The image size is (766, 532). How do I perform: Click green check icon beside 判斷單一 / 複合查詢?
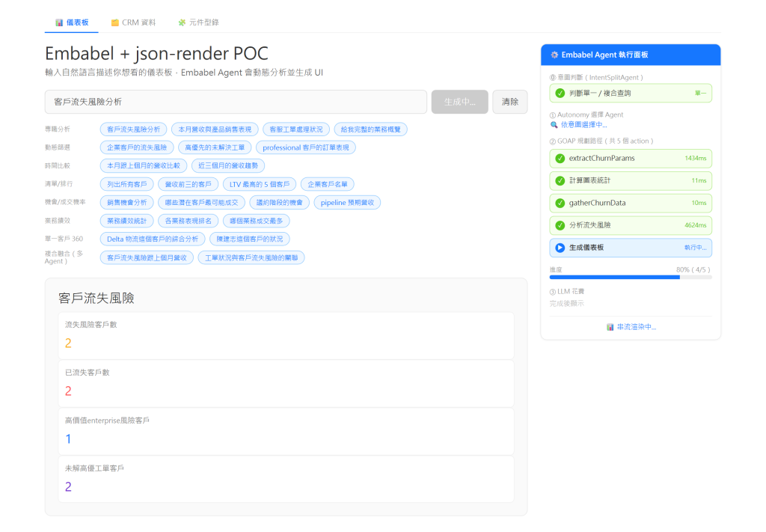[560, 94]
